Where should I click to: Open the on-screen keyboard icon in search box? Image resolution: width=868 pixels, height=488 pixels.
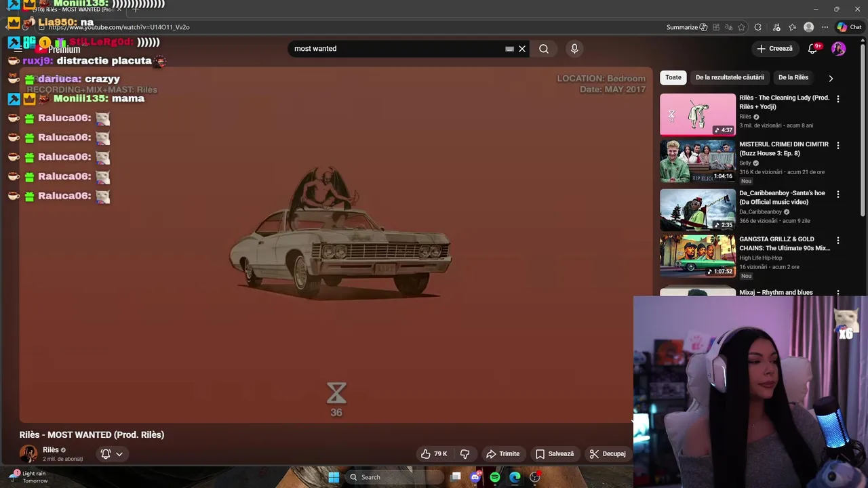coord(509,49)
